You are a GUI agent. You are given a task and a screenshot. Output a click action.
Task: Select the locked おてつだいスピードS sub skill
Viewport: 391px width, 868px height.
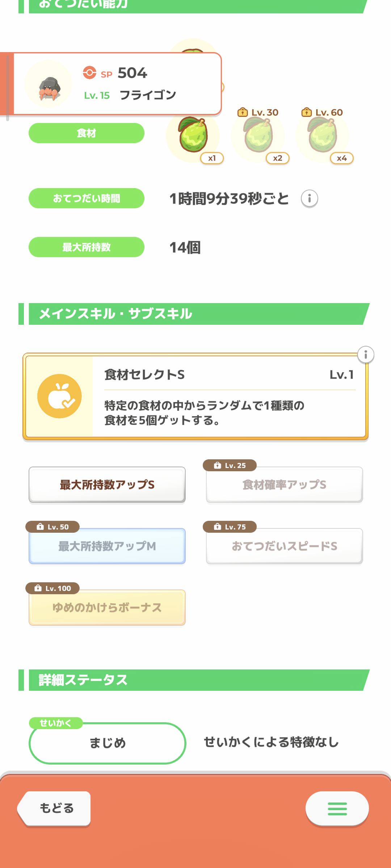[284, 546]
